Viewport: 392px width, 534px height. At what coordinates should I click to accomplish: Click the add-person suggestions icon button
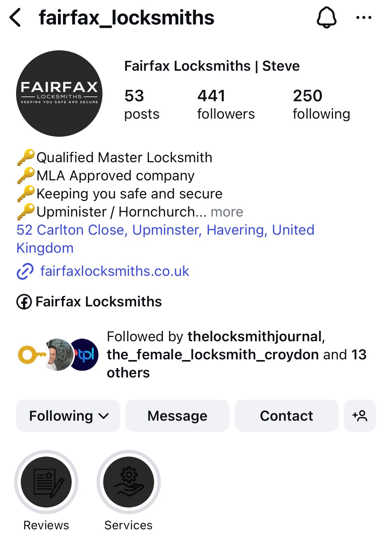pyautogui.click(x=360, y=416)
